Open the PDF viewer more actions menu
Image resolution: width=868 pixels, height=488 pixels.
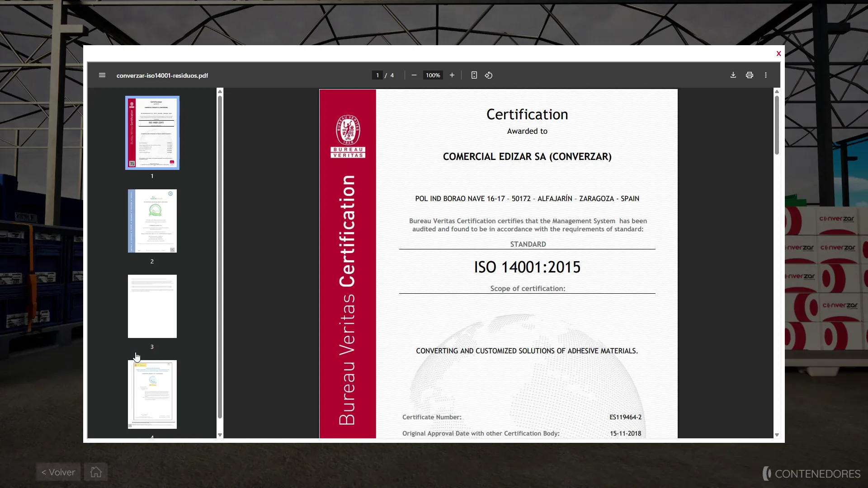(766, 75)
